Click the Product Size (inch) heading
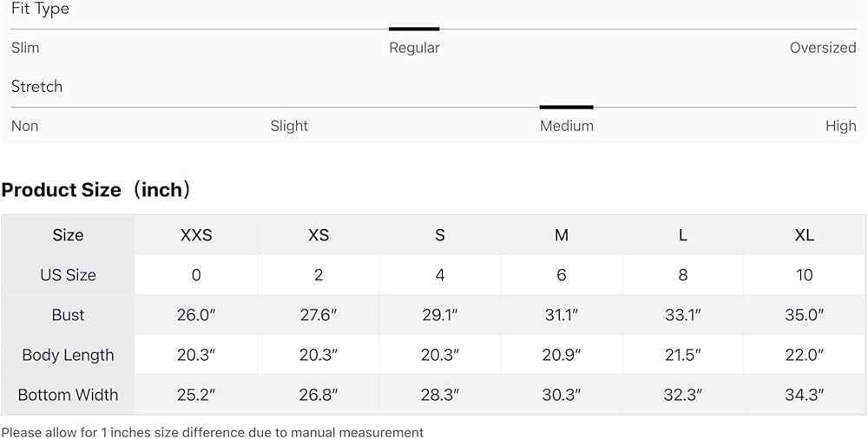The width and height of the screenshot is (868, 439). (x=96, y=190)
